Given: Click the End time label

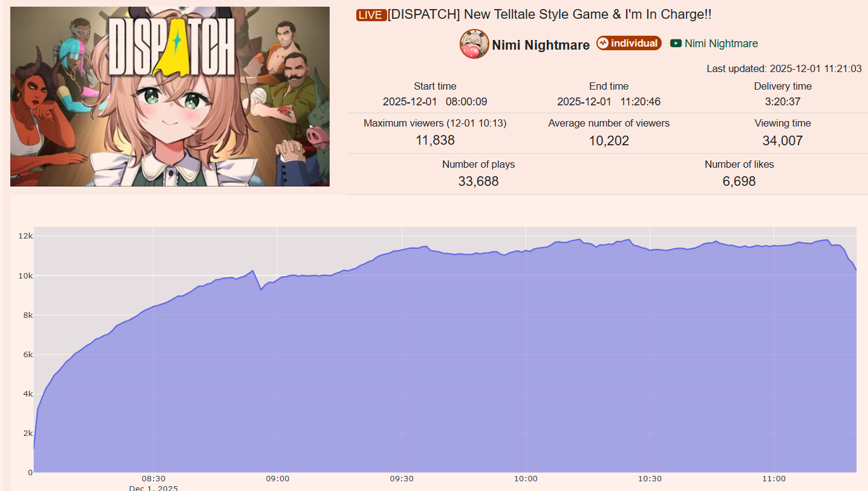Looking at the screenshot, I should (x=609, y=87).
